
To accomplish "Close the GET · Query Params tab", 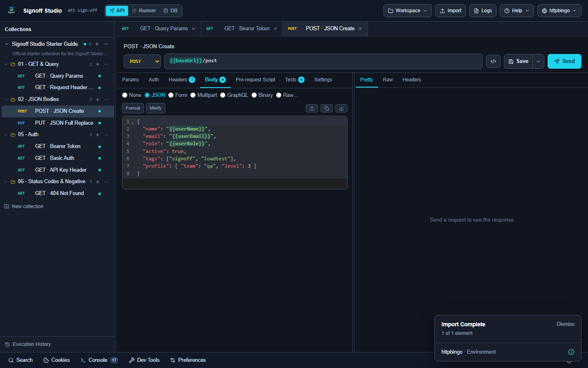I will tap(194, 29).
